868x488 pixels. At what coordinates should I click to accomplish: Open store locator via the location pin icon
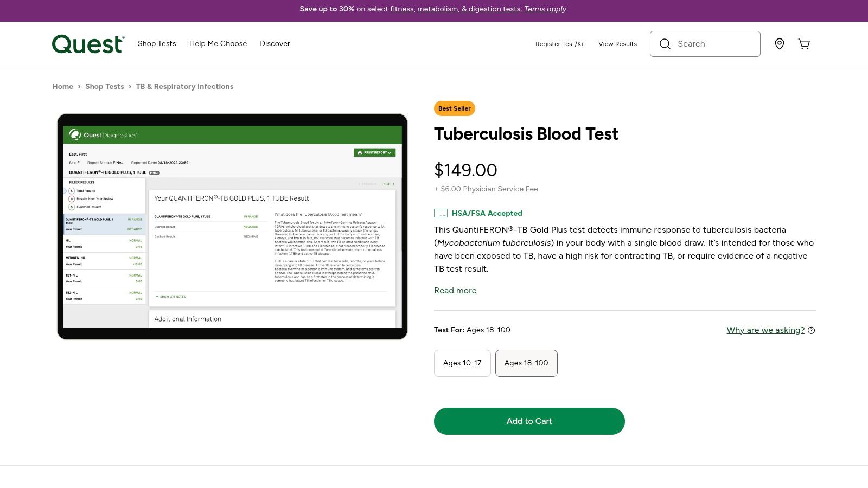tap(780, 44)
